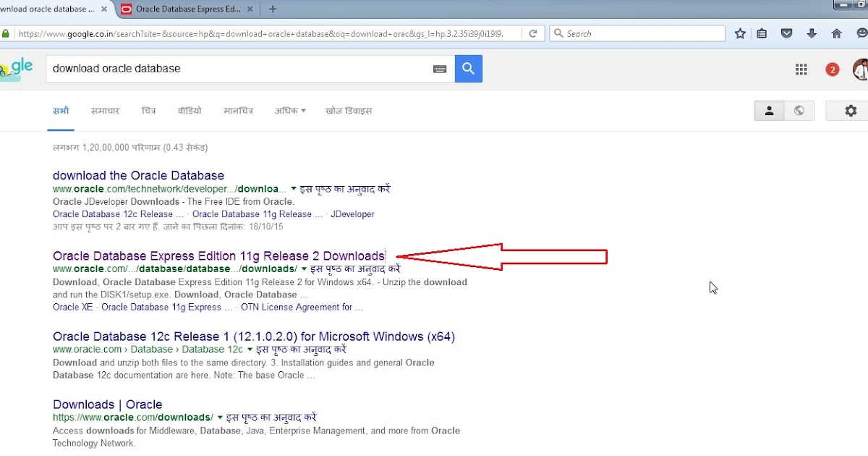Bookmark this page with the star icon
This screenshot has height=456, width=868.
click(740, 33)
